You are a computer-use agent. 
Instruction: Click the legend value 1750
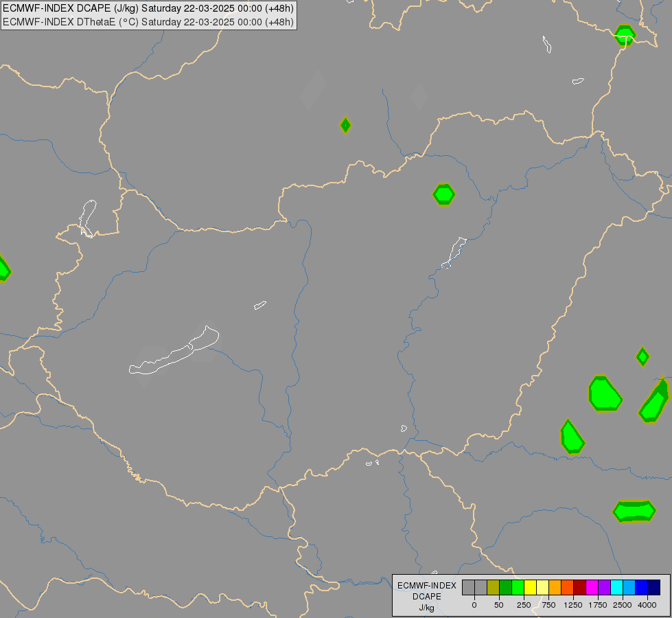click(x=598, y=605)
